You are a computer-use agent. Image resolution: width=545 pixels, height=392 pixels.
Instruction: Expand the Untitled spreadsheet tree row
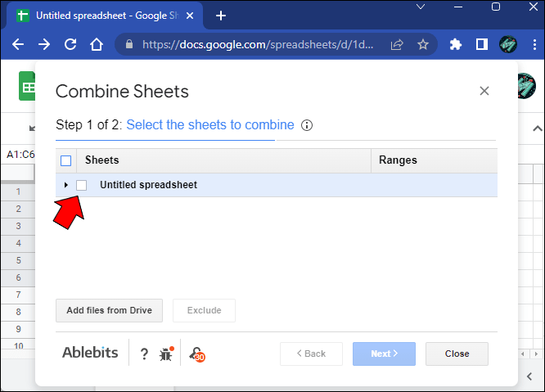point(66,185)
